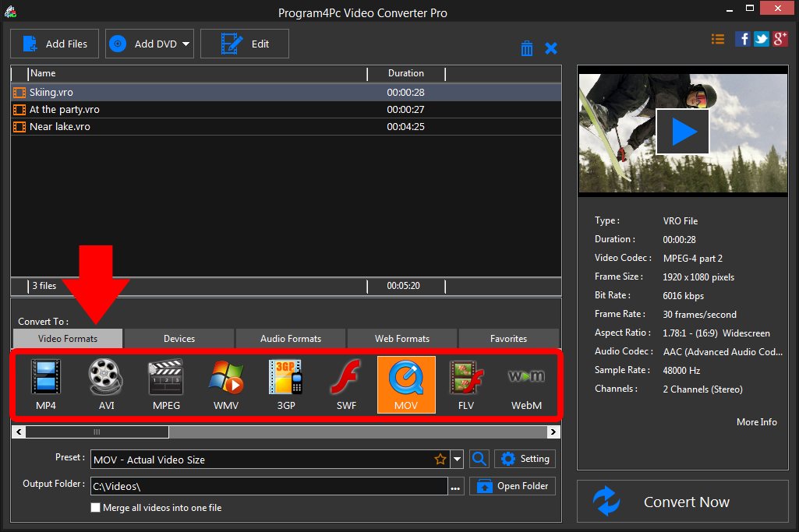Open the Twitter share icon
Screen dimensions: 799x532
(x=761, y=39)
